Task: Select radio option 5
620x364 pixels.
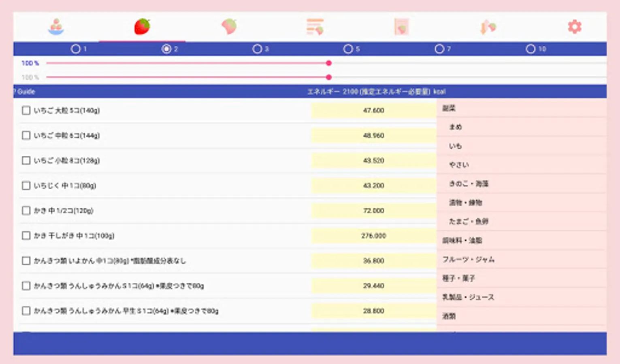Action: coord(348,49)
